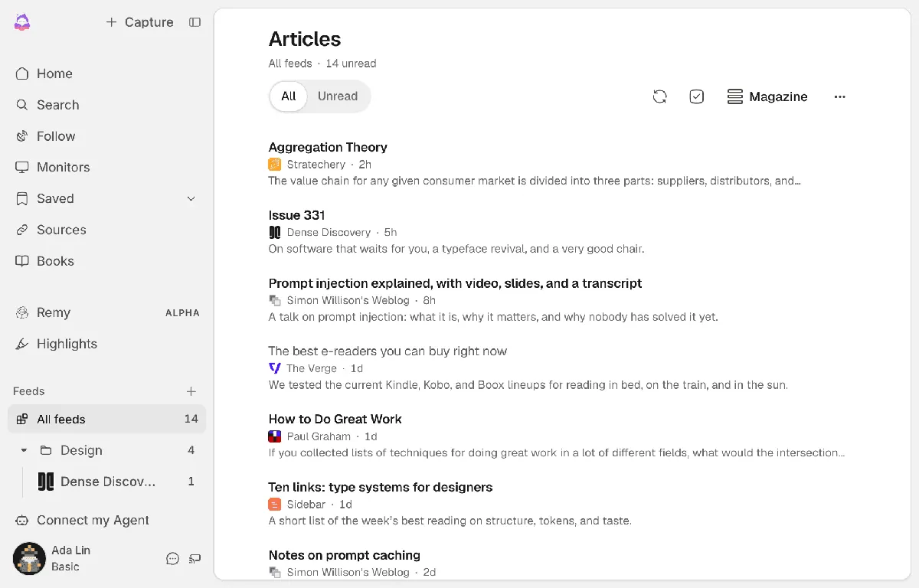Click the app logo icon
This screenshot has height=588, width=919.
click(x=22, y=22)
